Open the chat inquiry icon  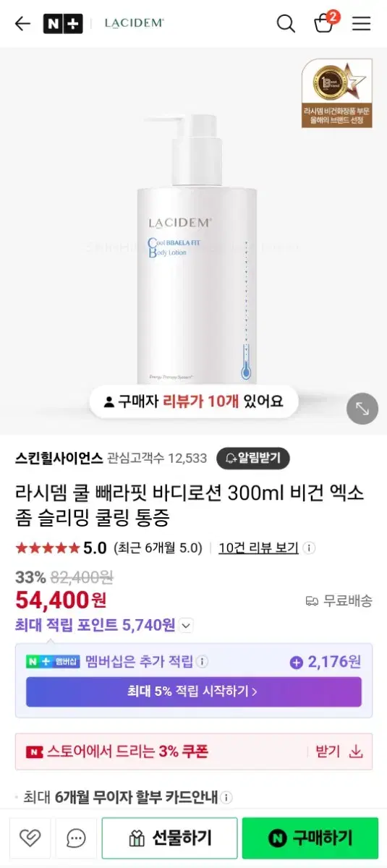tap(76, 838)
